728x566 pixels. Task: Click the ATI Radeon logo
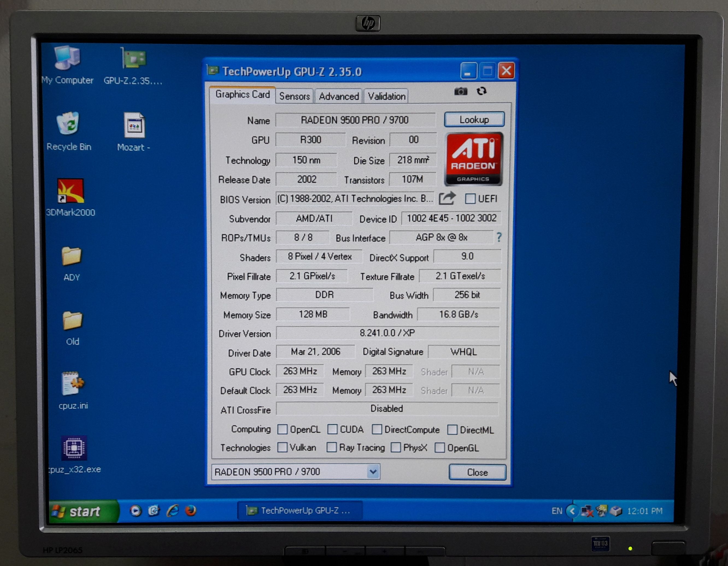473,159
